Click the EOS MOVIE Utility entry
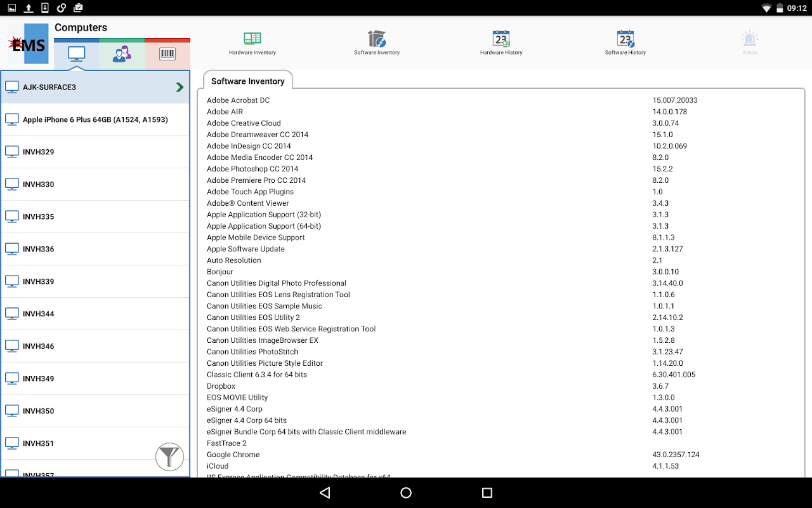The image size is (812, 508). coord(237,398)
